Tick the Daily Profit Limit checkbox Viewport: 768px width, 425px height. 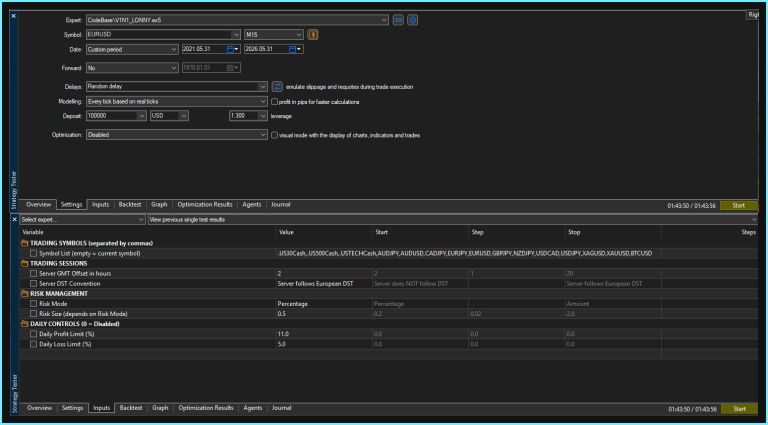click(33, 334)
